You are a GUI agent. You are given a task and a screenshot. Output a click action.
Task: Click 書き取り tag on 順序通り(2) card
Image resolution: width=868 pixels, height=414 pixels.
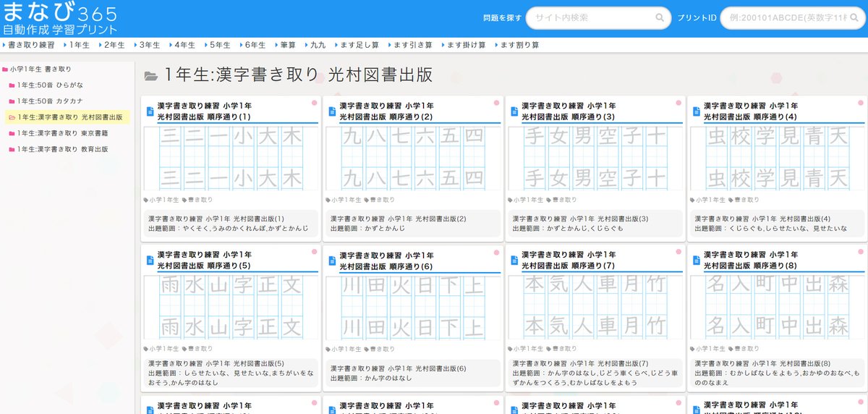[379, 200]
